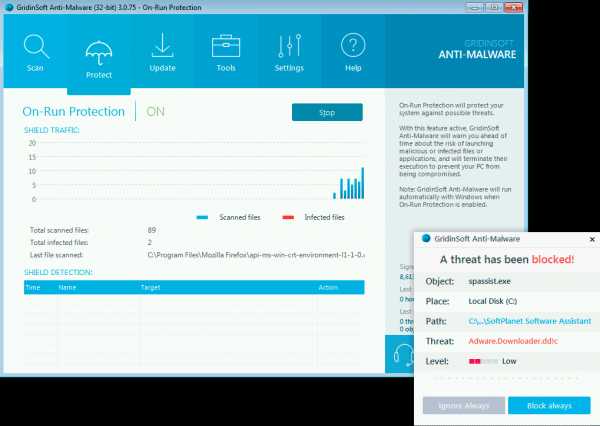Maximize the Anti-Malware window
The image size is (600, 426).
[x=494, y=7]
